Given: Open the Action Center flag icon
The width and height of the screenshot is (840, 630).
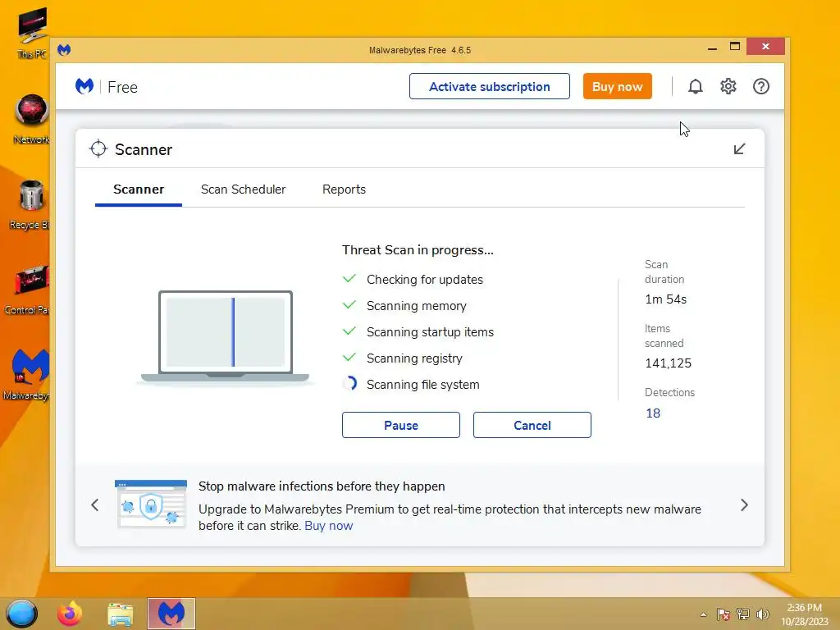Looking at the screenshot, I should tap(723, 614).
